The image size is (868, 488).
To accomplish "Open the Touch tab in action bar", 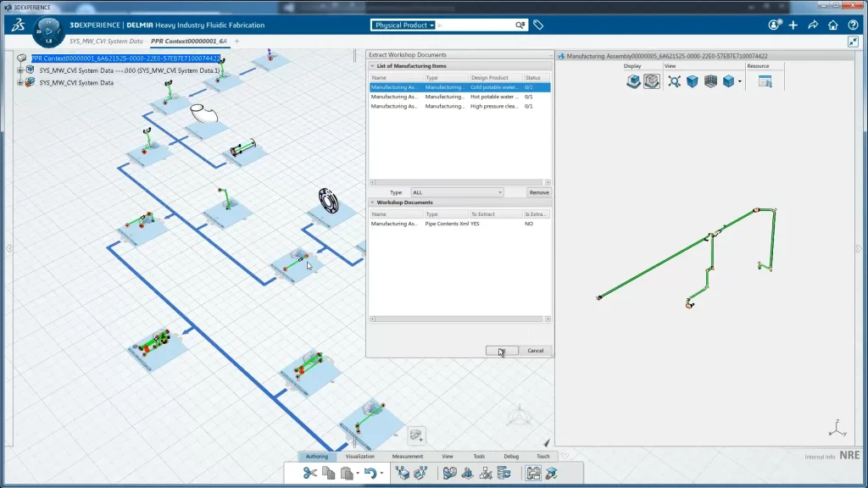I will click(543, 457).
